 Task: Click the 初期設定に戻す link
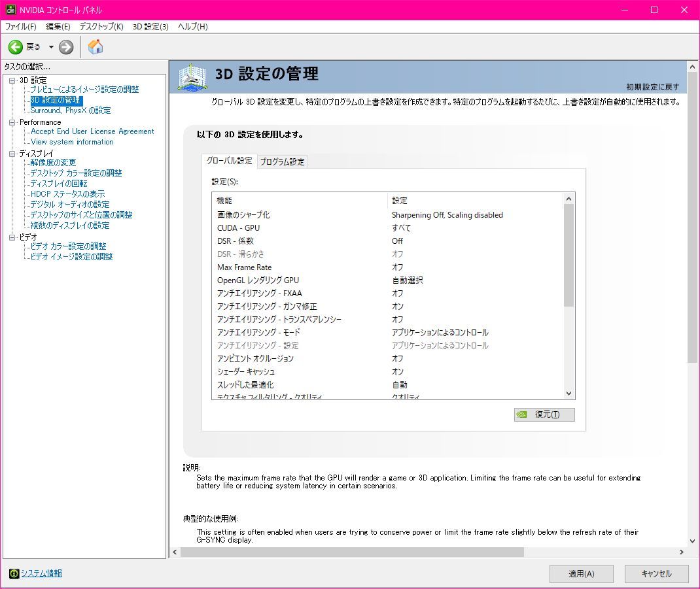[x=652, y=87]
